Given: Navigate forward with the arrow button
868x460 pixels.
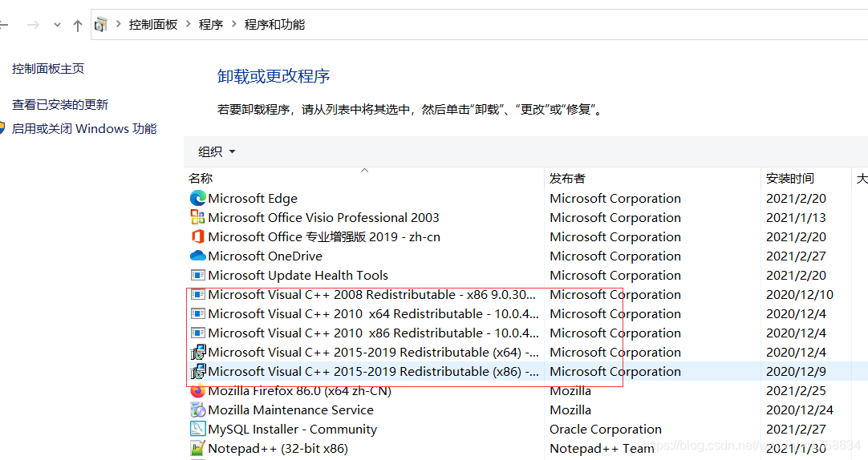Looking at the screenshot, I should (x=33, y=25).
